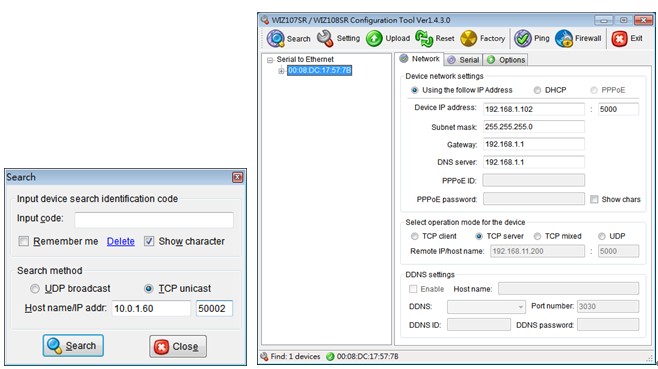Click the Input code field in Search dialog
The height and width of the screenshot is (369, 658).
pos(154,220)
